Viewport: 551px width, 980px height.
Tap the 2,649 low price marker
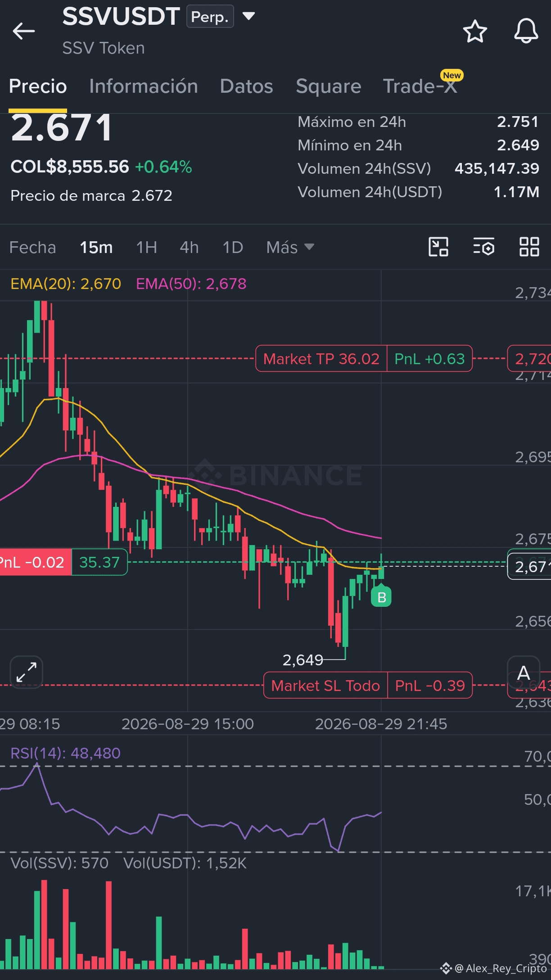coord(303,660)
